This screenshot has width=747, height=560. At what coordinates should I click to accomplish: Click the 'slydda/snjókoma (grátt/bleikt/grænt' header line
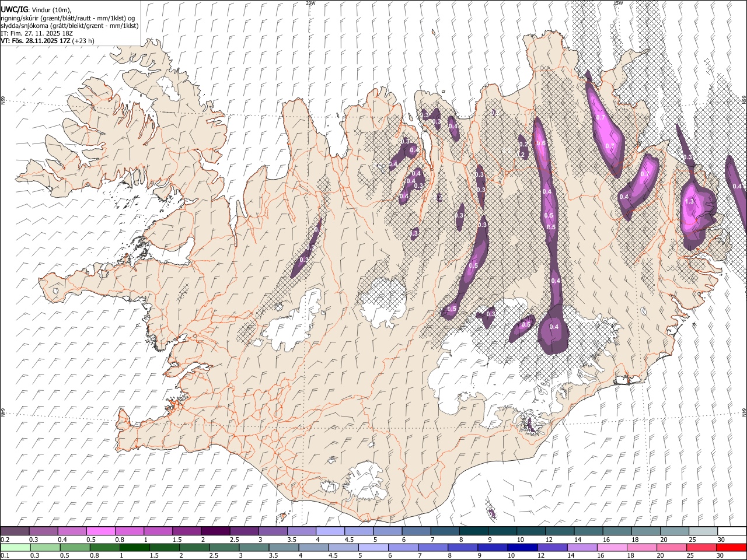69,26
